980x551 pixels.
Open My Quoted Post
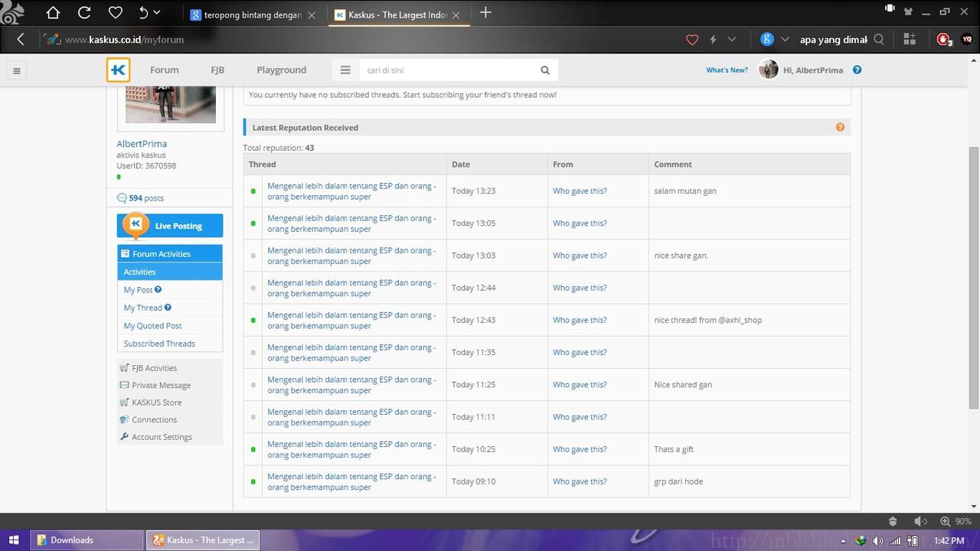(153, 326)
